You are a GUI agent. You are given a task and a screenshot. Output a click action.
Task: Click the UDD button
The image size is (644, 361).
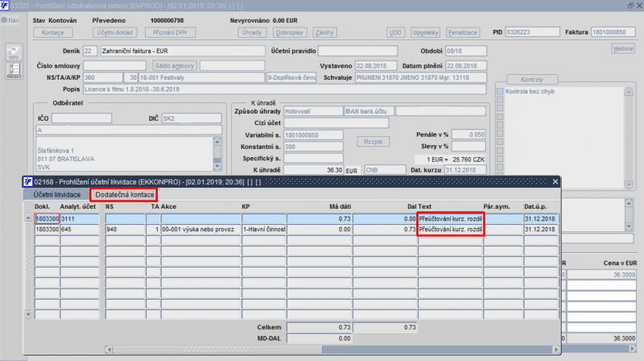click(x=395, y=32)
